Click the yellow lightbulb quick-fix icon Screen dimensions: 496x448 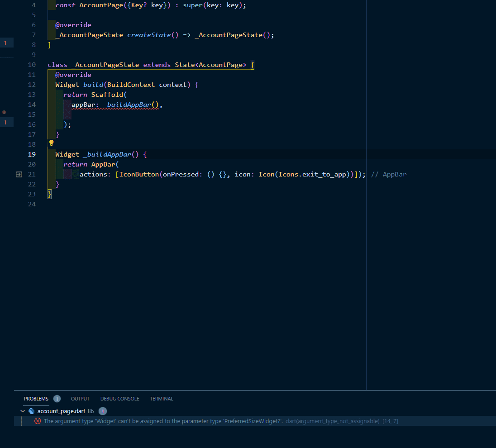[51, 143]
